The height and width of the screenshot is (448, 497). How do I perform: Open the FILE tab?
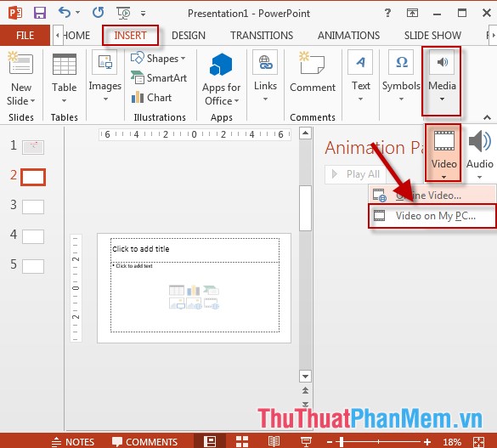coord(25,35)
